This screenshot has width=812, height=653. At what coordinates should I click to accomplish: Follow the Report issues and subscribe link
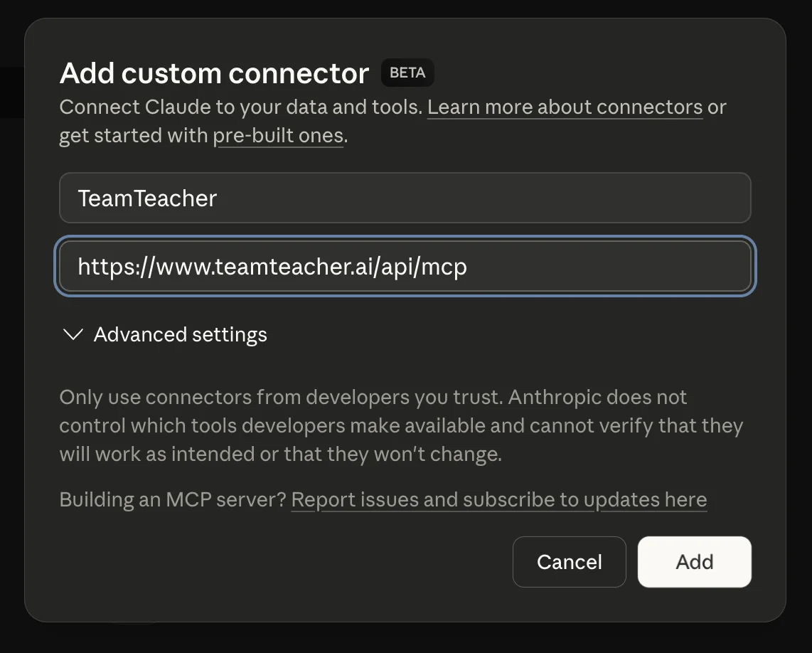(x=498, y=499)
